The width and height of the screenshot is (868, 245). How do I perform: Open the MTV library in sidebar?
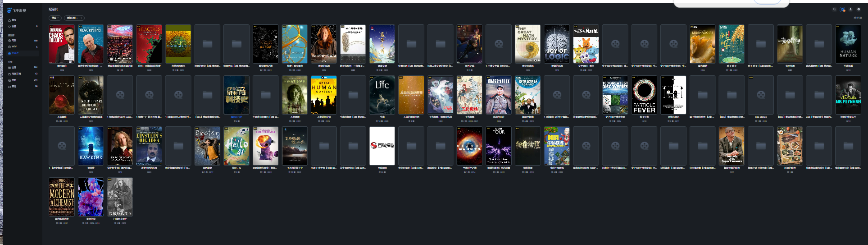tap(23, 46)
